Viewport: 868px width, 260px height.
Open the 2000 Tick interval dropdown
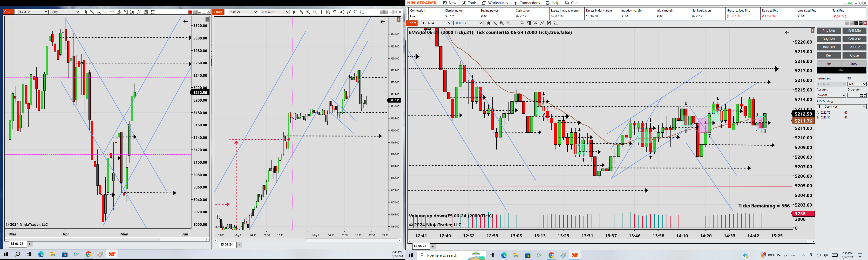click(468, 23)
